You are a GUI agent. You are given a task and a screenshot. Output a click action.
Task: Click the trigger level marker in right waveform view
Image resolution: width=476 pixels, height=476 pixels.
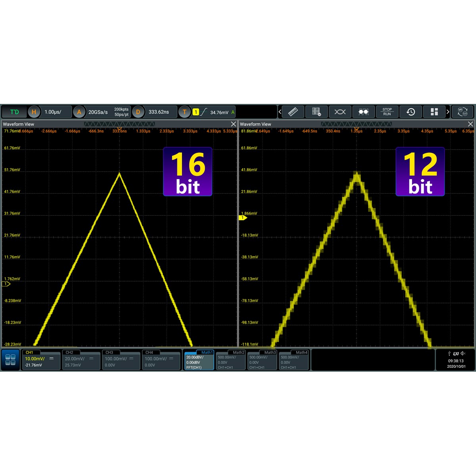242,218
